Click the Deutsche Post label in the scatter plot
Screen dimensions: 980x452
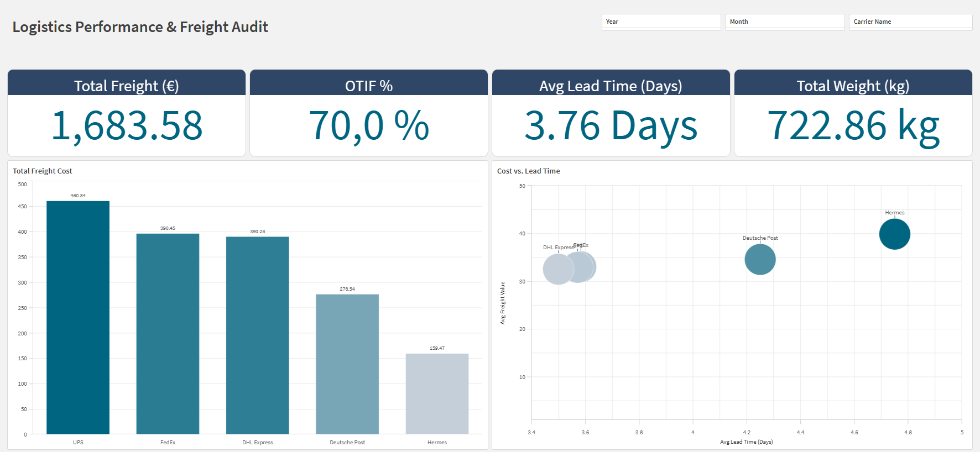(760, 238)
